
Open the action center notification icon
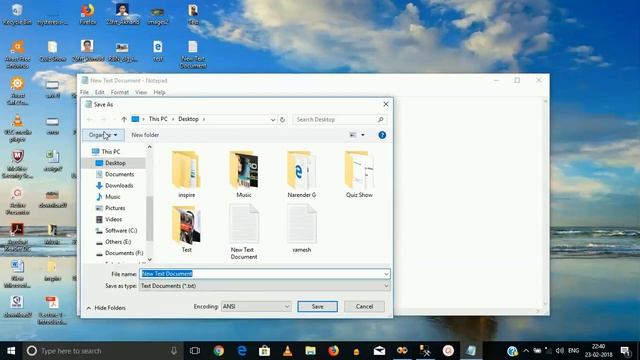(x=625, y=351)
